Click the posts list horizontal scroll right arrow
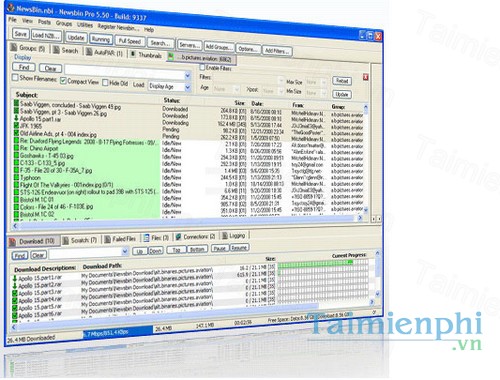The height and width of the screenshot is (380, 500). click(x=360, y=218)
